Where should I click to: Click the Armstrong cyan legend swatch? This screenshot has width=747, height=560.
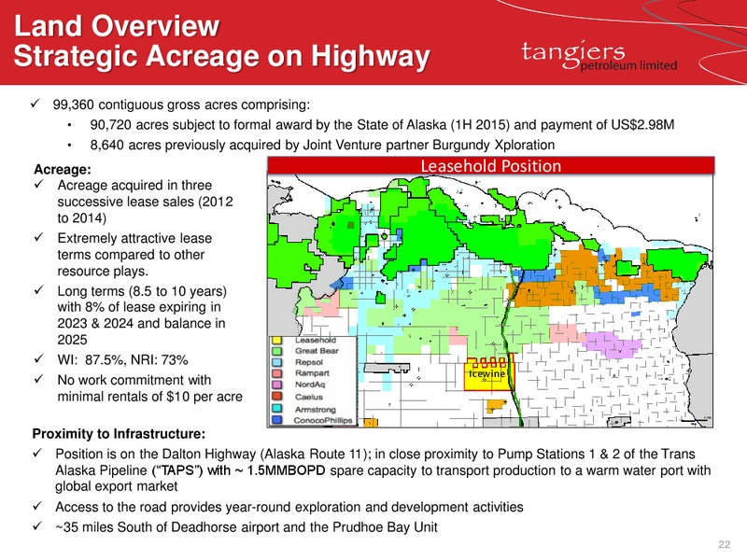point(275,409)
